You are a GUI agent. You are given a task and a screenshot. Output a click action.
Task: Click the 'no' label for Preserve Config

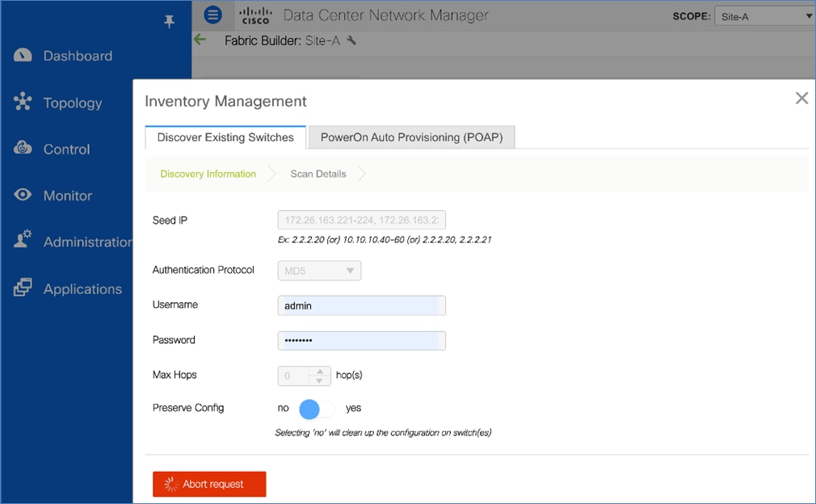(283, 409)
